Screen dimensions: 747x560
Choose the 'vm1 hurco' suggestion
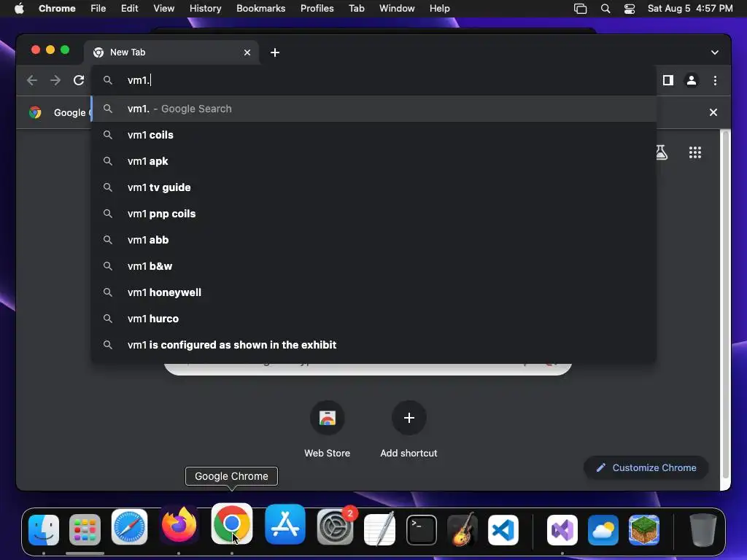click(374, 318)
